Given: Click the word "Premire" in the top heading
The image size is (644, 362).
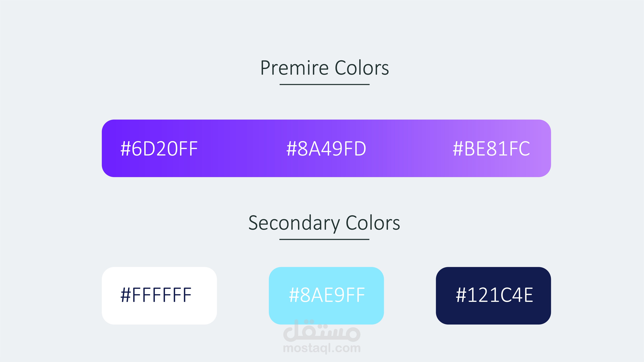Looking at the screenshot, I should tap(294, 68).
